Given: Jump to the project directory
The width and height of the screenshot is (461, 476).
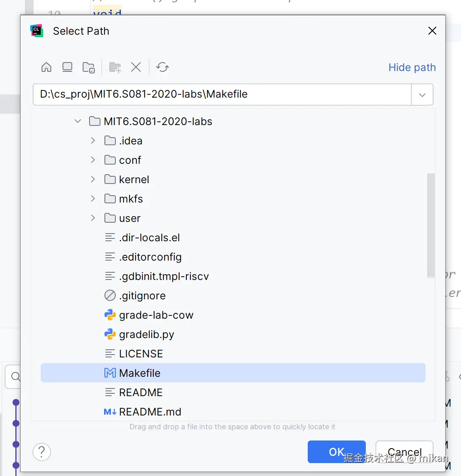Looking at the screenshot, I should click(88, 67).
